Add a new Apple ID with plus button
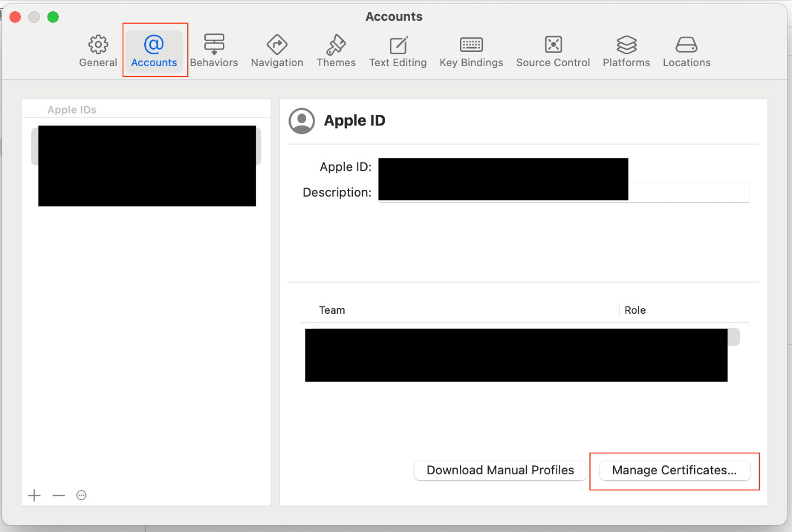The height and width of the screenshot is (532, 792). pyautogui.click(x=34, y=495)
